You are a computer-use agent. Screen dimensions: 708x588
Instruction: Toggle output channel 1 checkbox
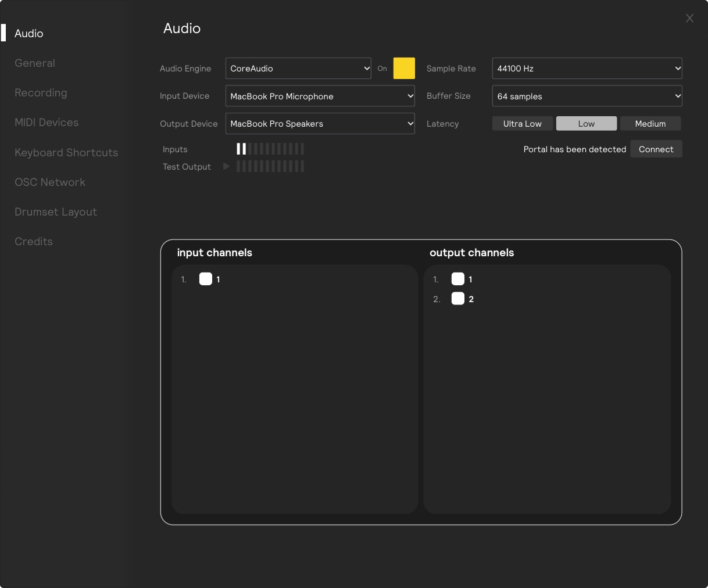[x=458, y=279]
